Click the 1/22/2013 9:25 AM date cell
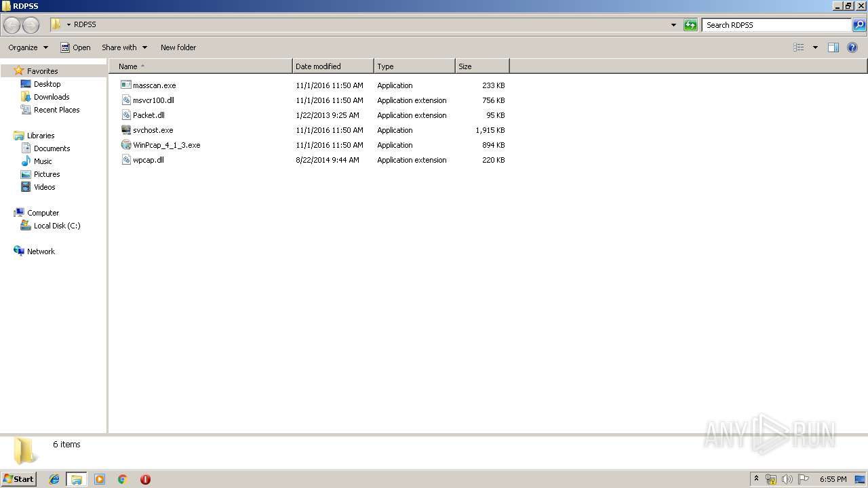The image size is (868, 488). pos(328,115)
